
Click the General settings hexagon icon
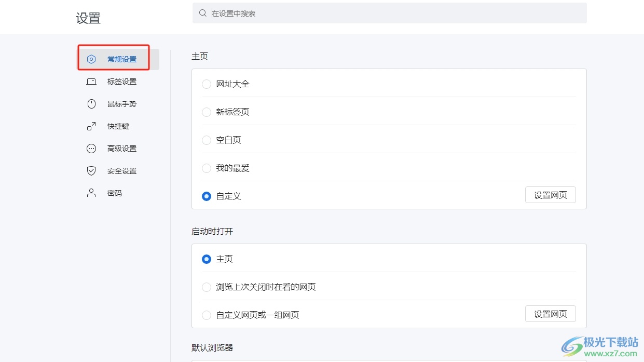[91, 59]
